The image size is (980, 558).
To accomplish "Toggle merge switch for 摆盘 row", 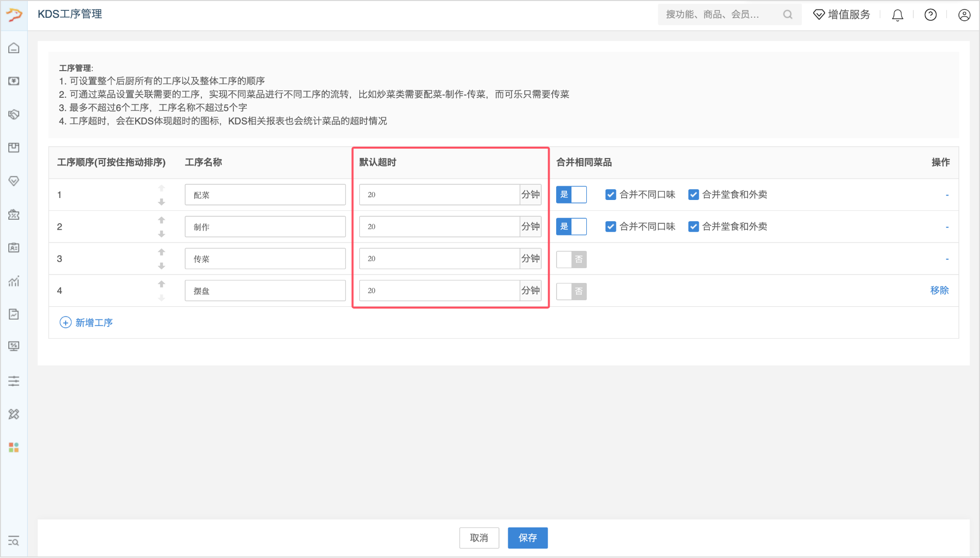I will 571,291.
